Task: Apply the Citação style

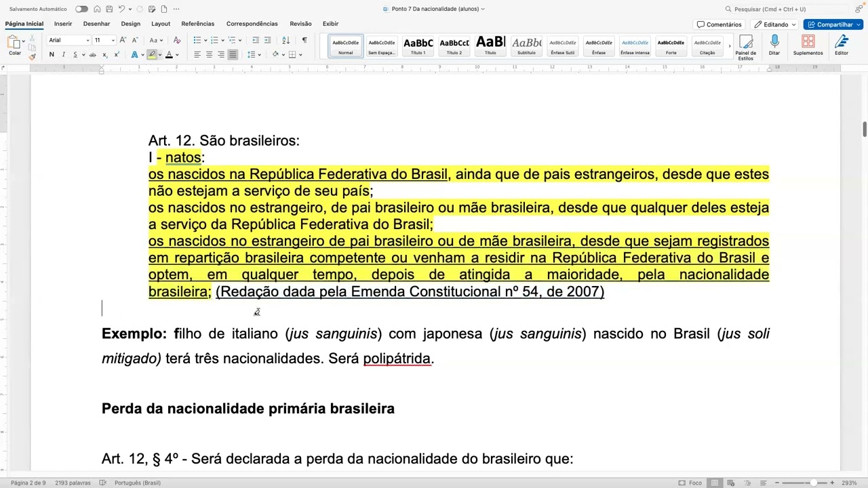Action: pos(707,45)
